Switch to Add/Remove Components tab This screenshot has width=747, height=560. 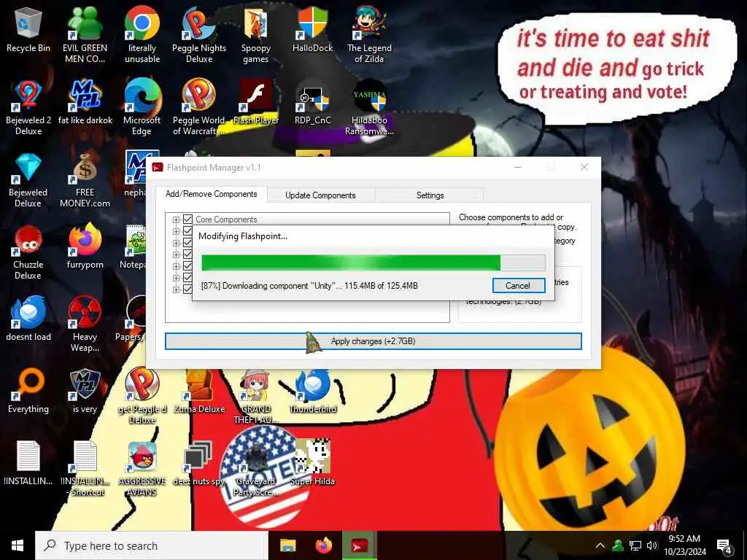(211, 194)
